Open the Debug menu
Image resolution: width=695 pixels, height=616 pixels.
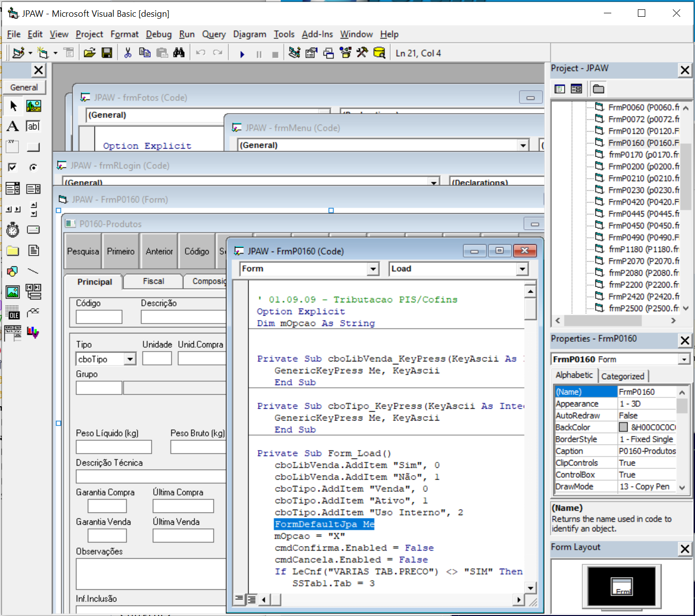(158, 34)
